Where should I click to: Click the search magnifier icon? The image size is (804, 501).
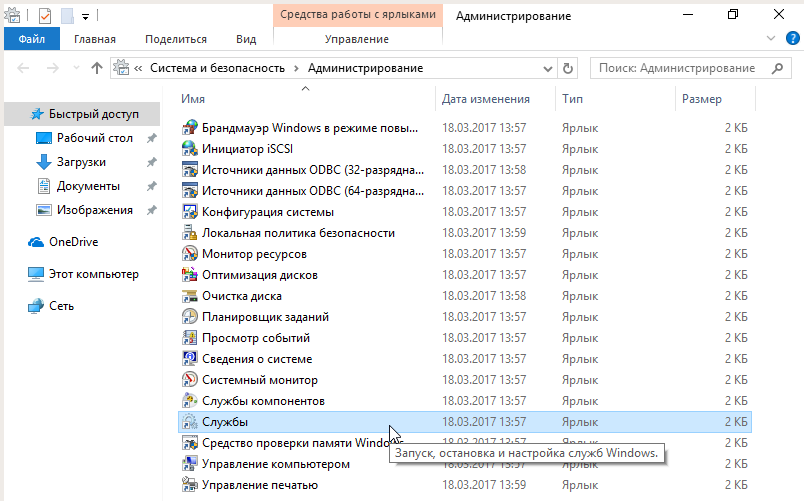(778, 68)
